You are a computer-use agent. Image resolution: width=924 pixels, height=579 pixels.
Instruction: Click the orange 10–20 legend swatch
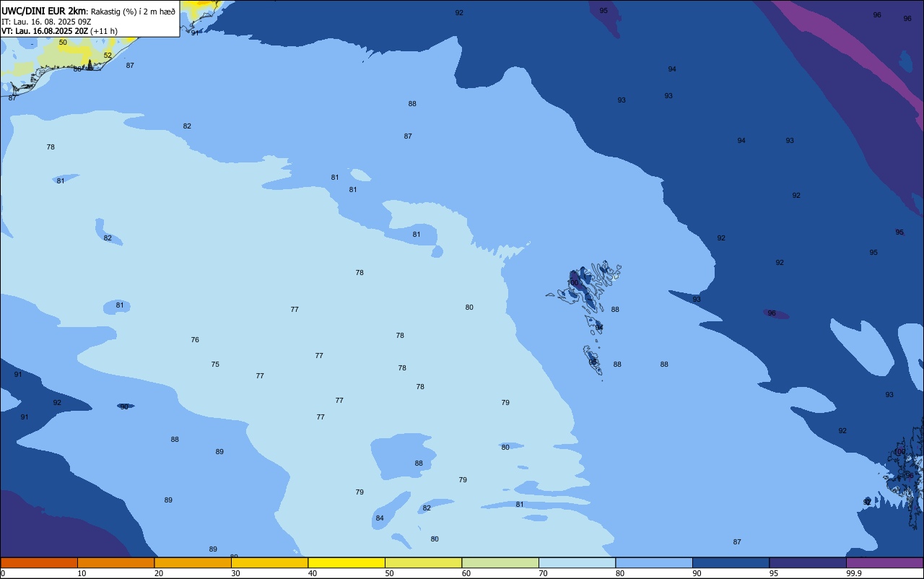pos(115,562)
